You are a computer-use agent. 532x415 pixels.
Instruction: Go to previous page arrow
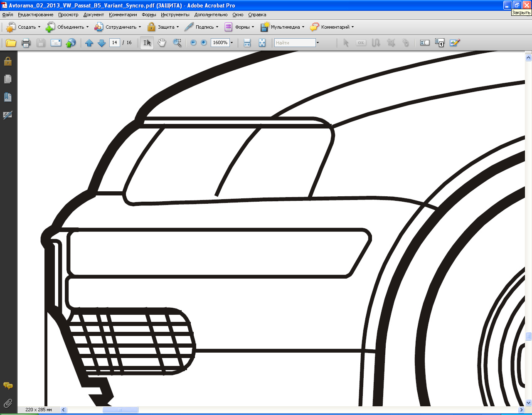pyautogui.click(x=89, y=42)
